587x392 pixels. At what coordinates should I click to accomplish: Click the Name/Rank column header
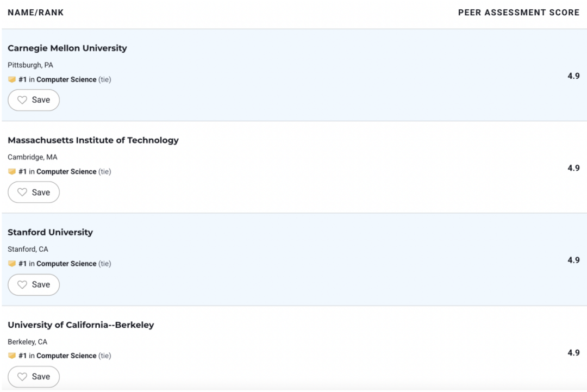coord(35,13)
